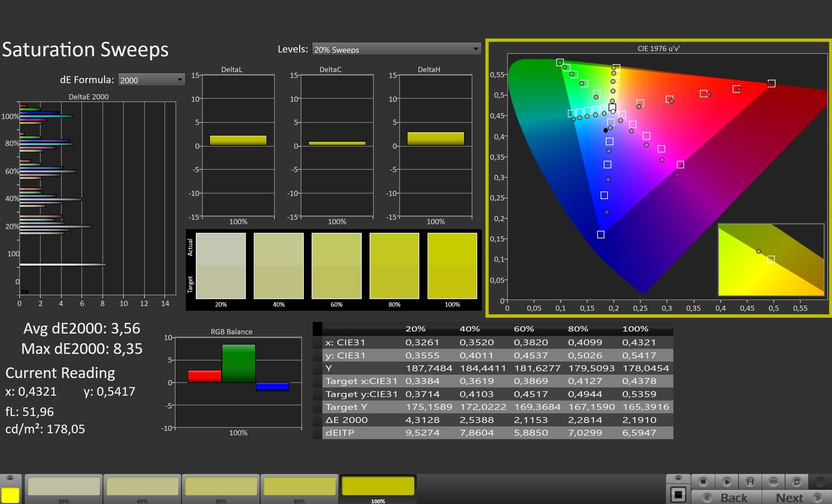The height and width of the screenshot is (504, 832).
Task: Click the Next button
Action: (796, 497)
